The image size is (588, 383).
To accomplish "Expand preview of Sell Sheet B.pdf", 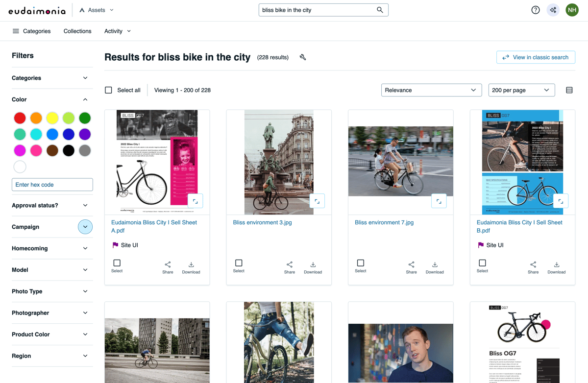I will click(x=561, y=201).
